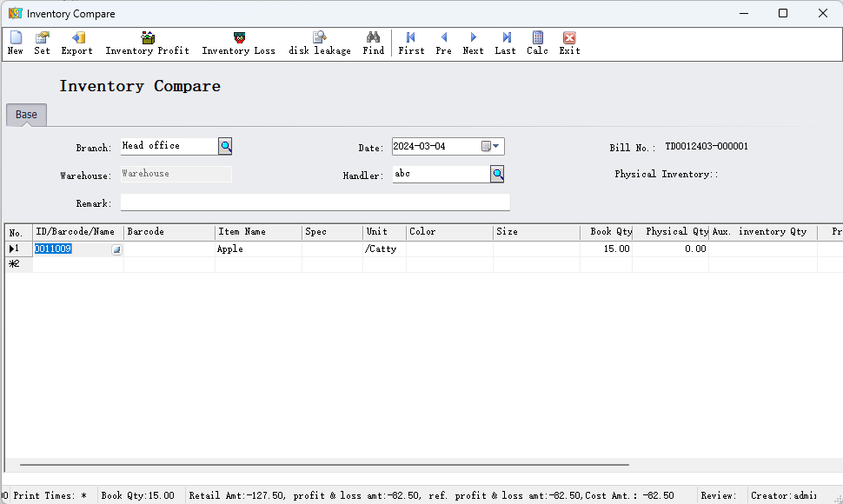The width and height of the screenshot is (843, 504).
Task: Click into the Remark text field
Action: point(315,202)
